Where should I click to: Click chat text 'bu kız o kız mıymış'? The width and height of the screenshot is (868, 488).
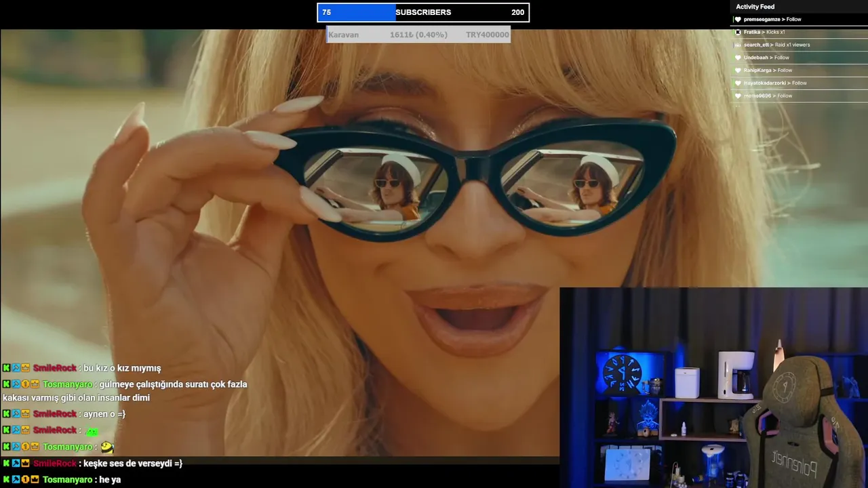point(122,368)
